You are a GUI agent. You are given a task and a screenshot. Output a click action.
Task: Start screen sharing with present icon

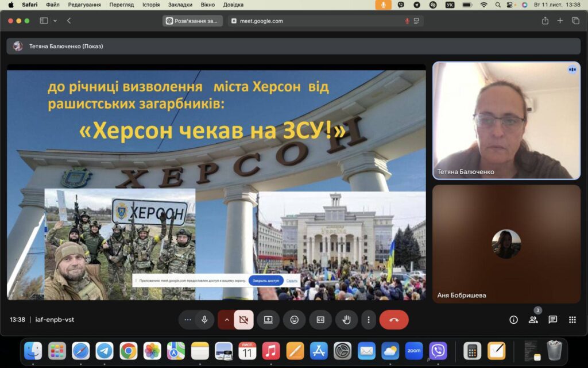click(268, 320)
